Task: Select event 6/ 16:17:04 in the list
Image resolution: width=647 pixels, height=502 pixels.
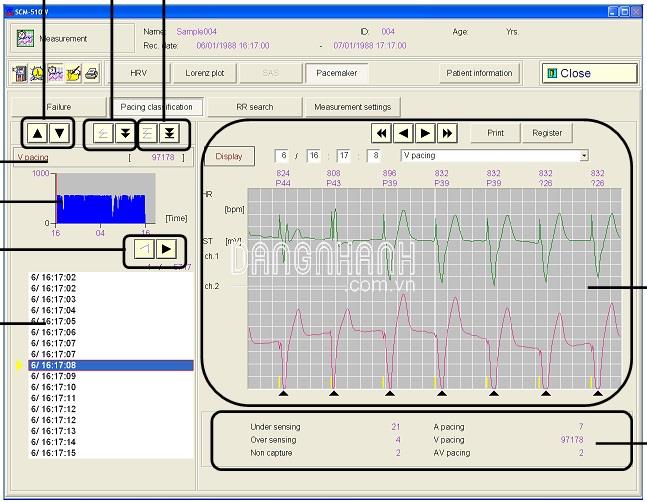Action: coord(111,310)
